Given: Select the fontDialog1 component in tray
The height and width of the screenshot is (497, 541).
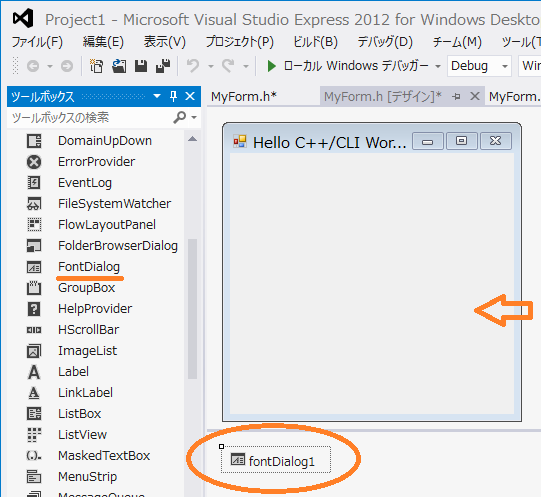Looking at the screenshot, I should tap(276, 460).
